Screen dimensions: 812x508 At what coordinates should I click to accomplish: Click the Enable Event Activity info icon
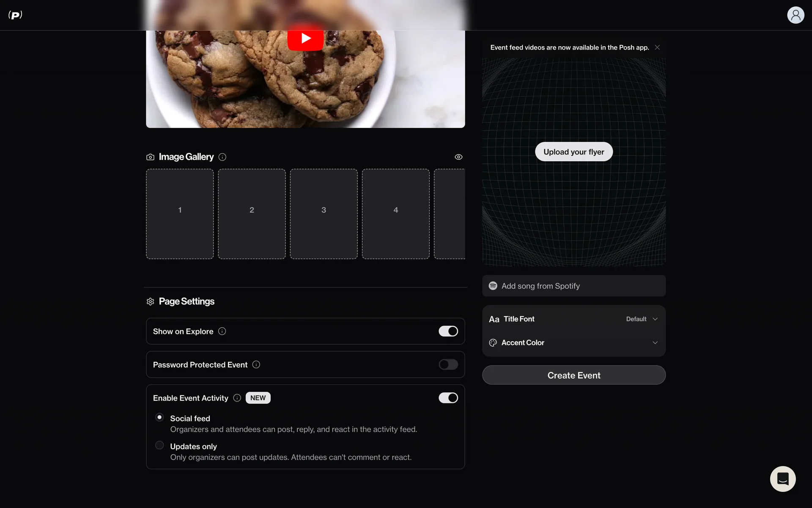click(237, 398)
